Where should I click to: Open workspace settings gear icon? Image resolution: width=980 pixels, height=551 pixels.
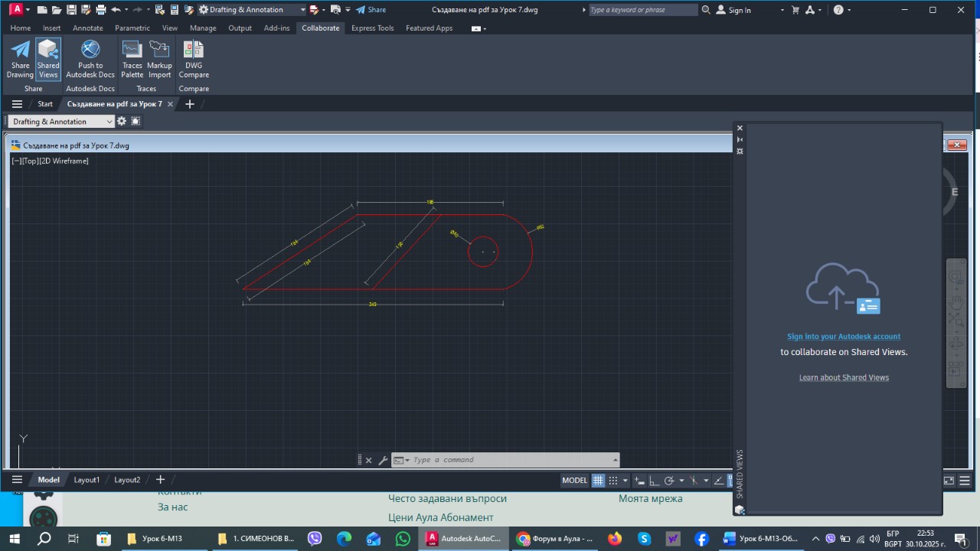(x=121, y=122)
